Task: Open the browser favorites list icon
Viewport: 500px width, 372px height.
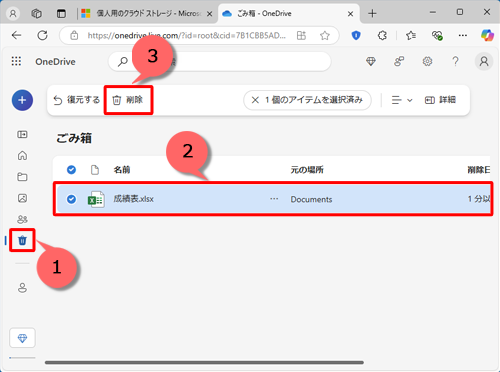Action: coord(411,35)
